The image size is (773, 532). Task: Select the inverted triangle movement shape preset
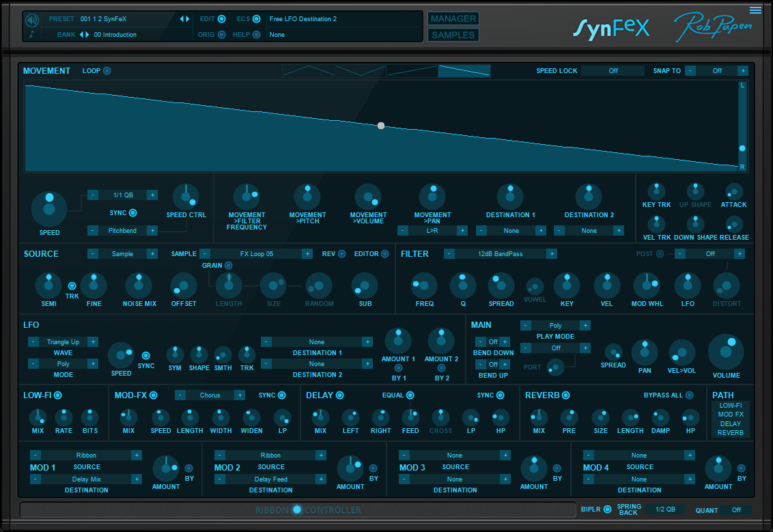pos(361,71)
